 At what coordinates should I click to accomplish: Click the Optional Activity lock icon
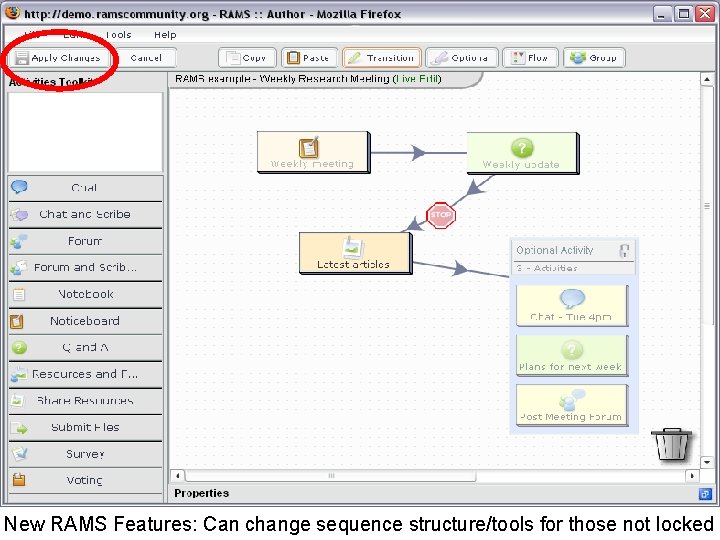click(x=624, y=251)
